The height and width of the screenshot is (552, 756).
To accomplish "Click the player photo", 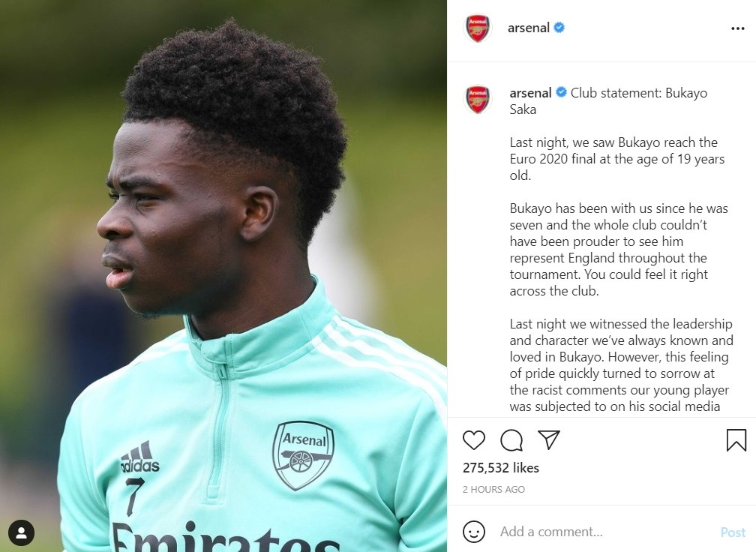I will [223, 276].
